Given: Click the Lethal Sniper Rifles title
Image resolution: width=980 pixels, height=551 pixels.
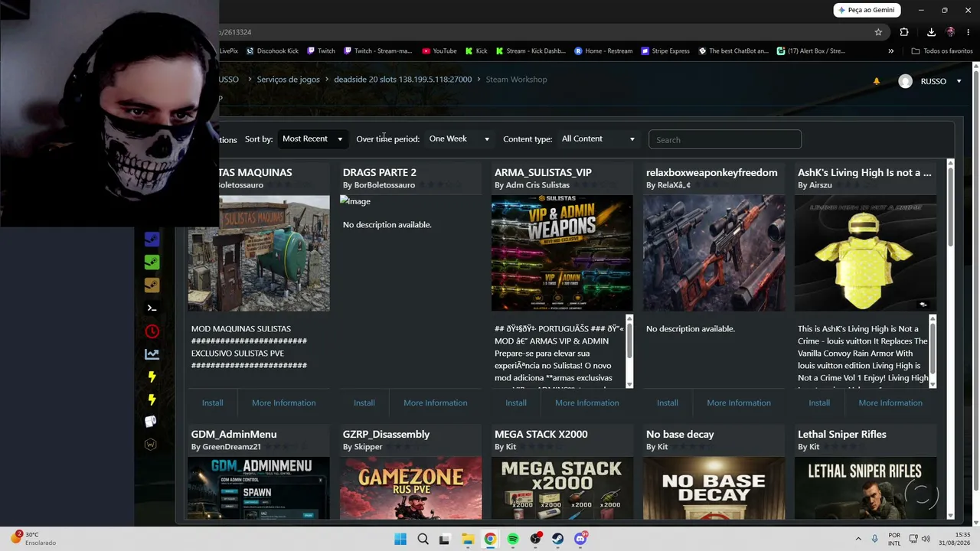Looking at the screenshot, I should (841, 434).
